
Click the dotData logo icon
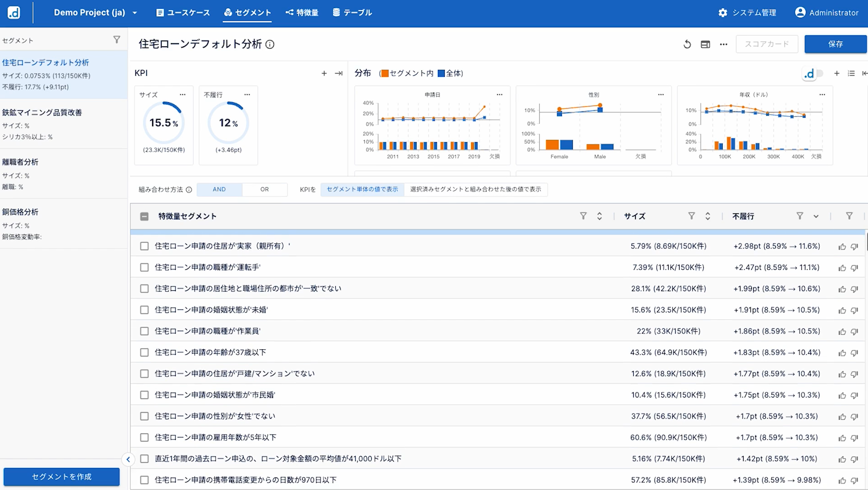(14, 13)
